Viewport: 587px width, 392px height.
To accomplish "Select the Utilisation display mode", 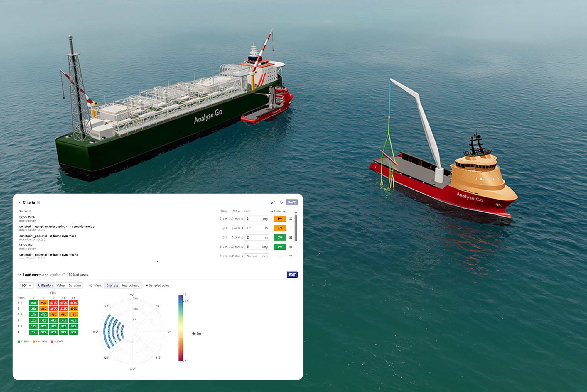I will [45, 285].
